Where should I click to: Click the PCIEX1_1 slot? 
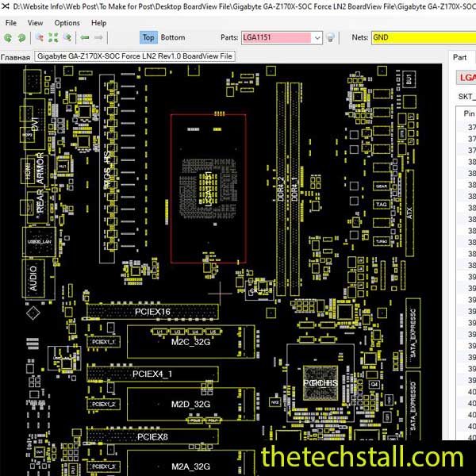(x=103, y=342)
